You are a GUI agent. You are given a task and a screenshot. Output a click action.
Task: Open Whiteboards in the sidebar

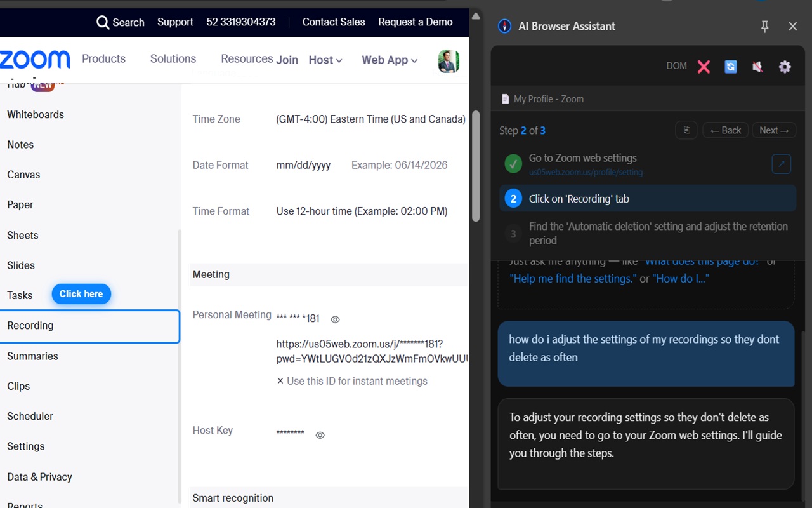tap(36, 115)
